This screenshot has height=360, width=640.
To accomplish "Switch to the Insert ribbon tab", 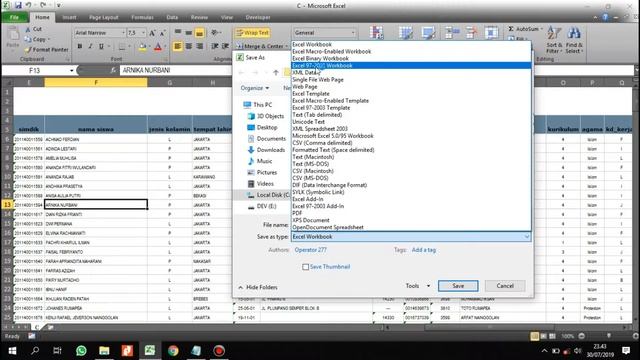I will [69, 18].
